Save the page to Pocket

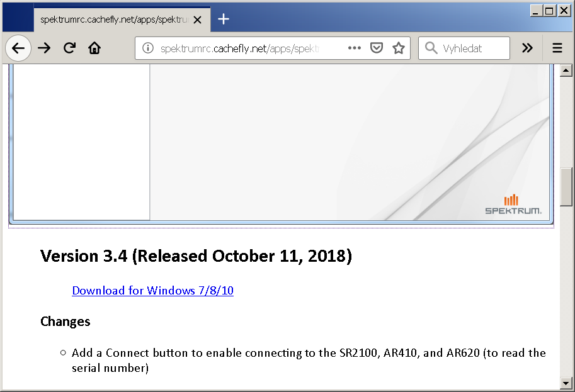tap(377, 48)
